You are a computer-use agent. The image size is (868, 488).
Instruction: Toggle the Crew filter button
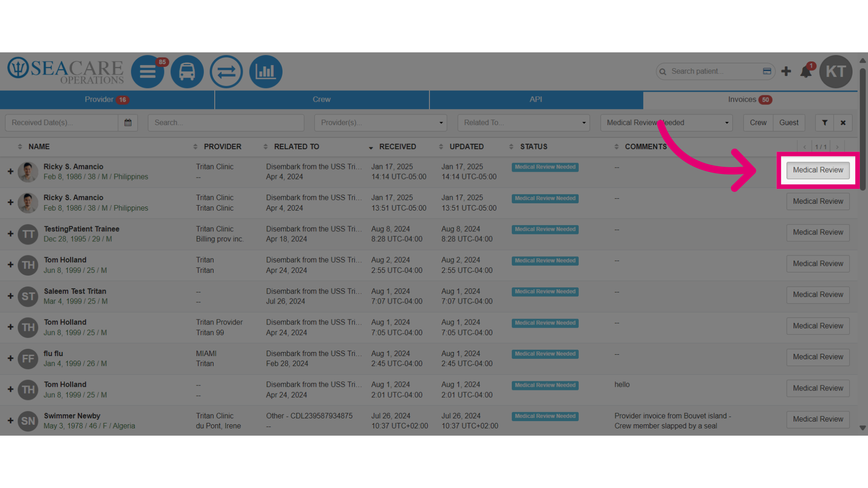(758, 122)
